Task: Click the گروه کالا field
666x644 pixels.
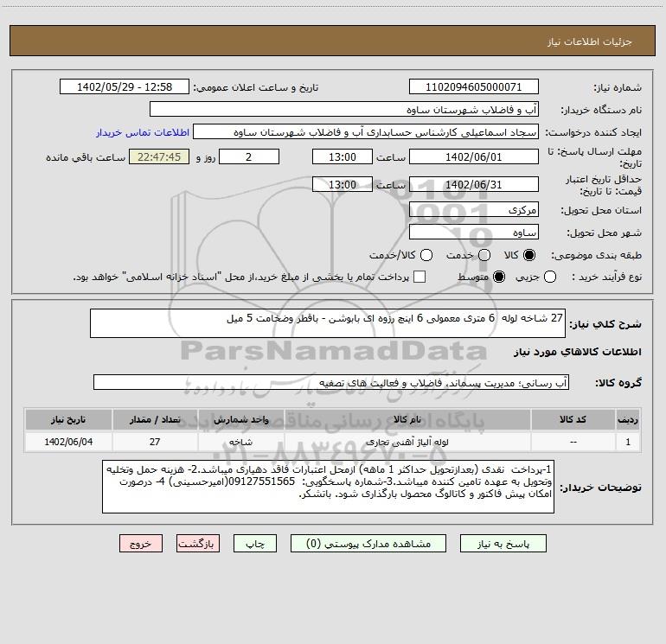Action: 331,382
